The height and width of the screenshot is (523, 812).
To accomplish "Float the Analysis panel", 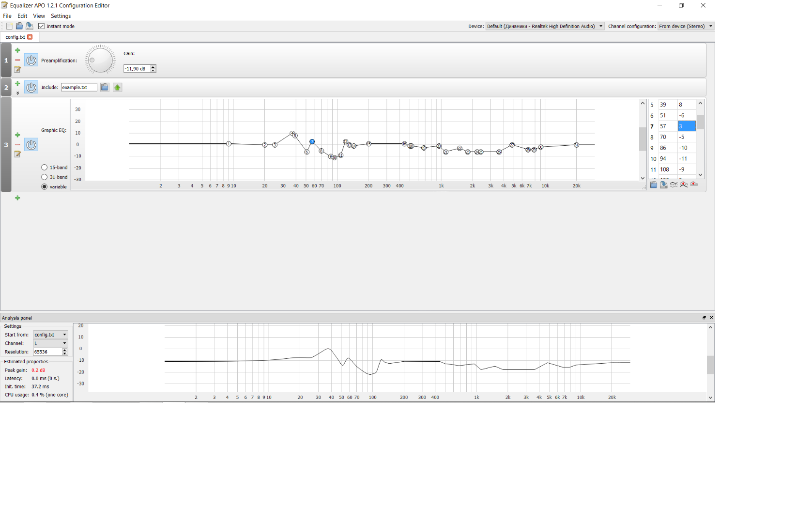I will click(x=705, y=318).
